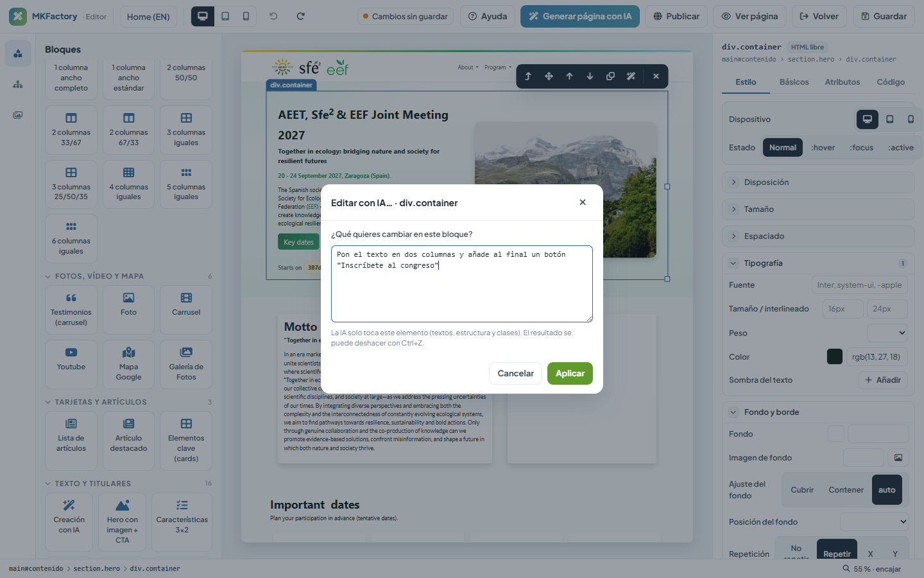This screenshot has height=578, width=924.
Task: Click the AI magic wand in block toolbar
Action: (x=631, y=76)
